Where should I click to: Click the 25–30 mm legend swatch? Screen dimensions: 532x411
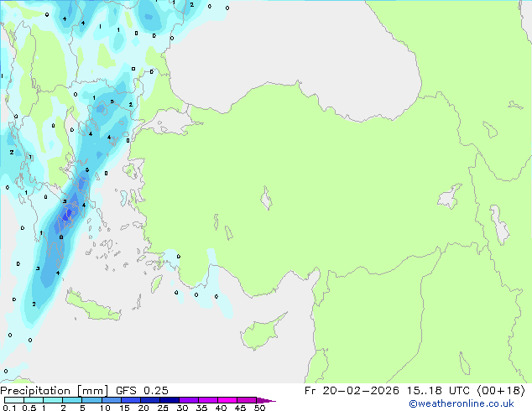point(170,400)
